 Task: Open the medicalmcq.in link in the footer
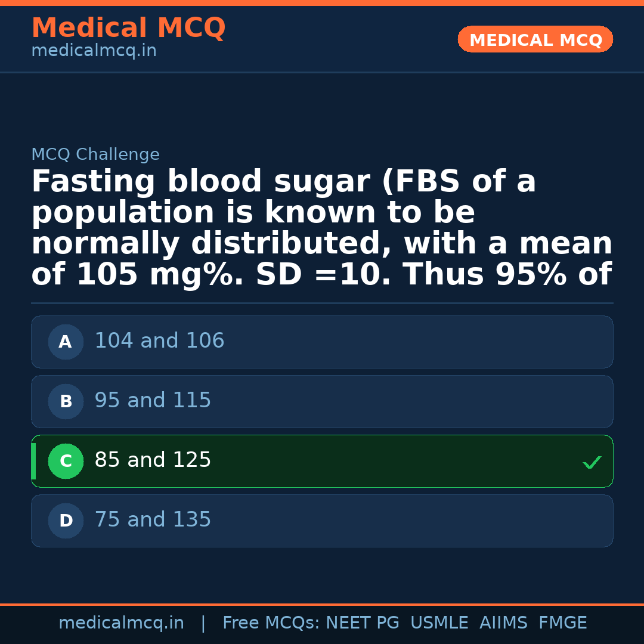pos(121,623)
